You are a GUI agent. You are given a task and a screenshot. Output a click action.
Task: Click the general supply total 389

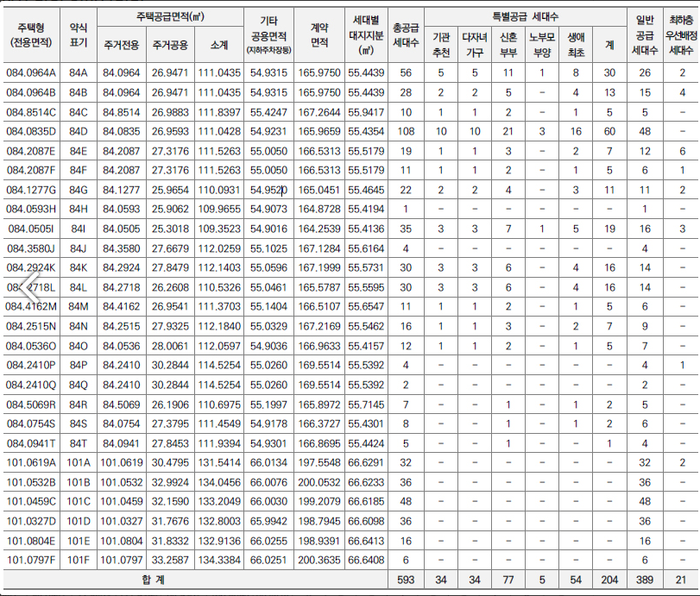tap(645, 580)
